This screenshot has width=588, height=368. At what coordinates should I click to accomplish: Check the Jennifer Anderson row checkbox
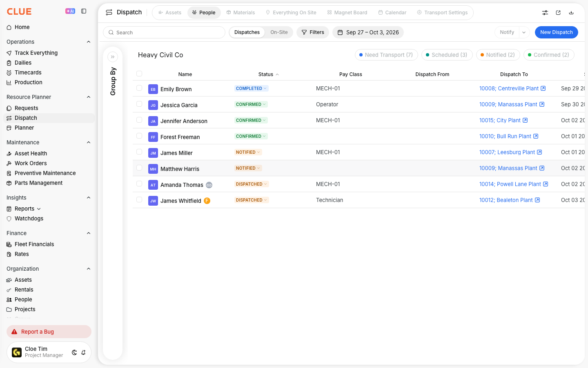(x=139, y=120)
